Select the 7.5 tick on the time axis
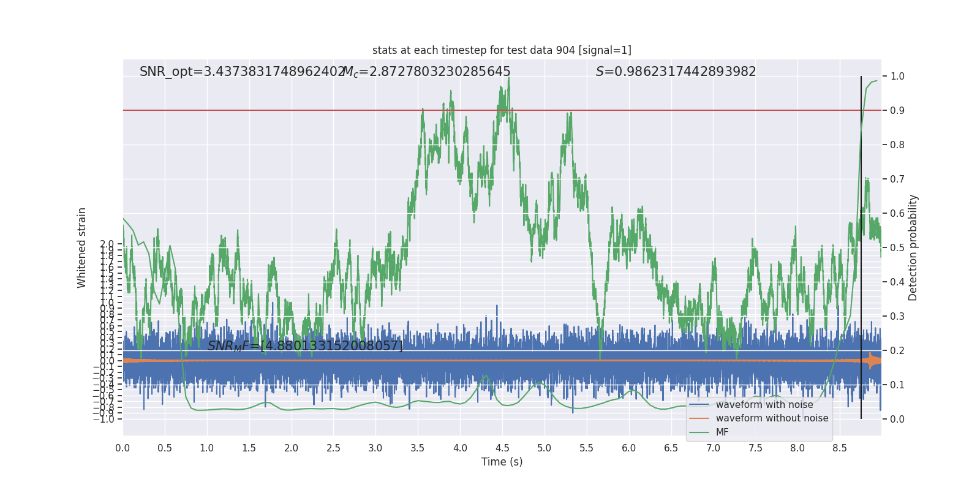 click(755, 448)
